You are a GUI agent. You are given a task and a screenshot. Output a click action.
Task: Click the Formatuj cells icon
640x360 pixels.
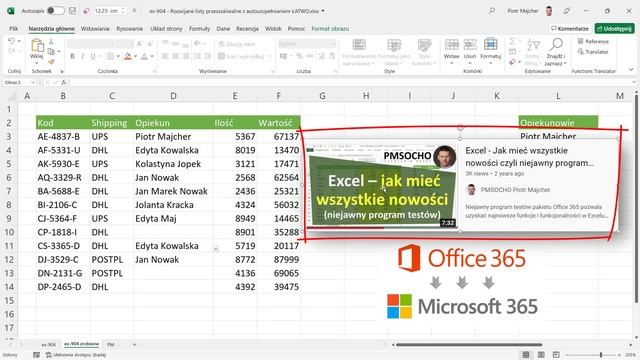click(x=490, y=44)
